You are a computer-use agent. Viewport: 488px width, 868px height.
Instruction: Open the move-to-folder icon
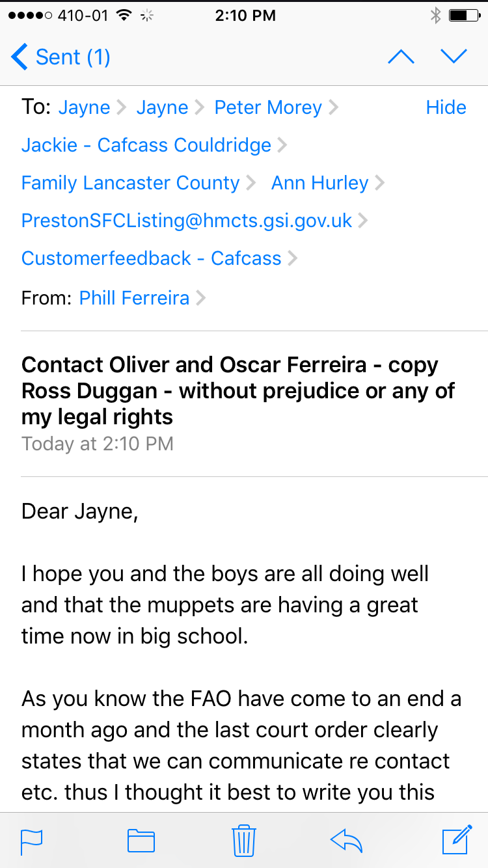click(141, 841)
